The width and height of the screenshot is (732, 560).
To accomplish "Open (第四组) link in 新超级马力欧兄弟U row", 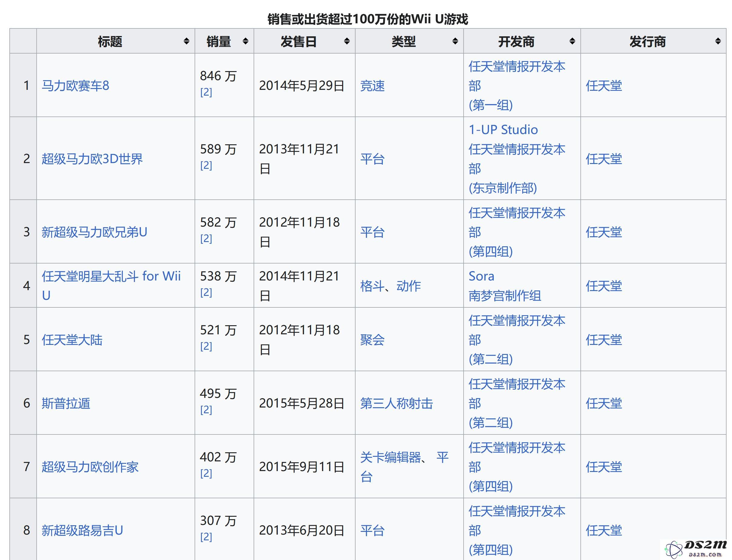I will click(x=491, y=251).
